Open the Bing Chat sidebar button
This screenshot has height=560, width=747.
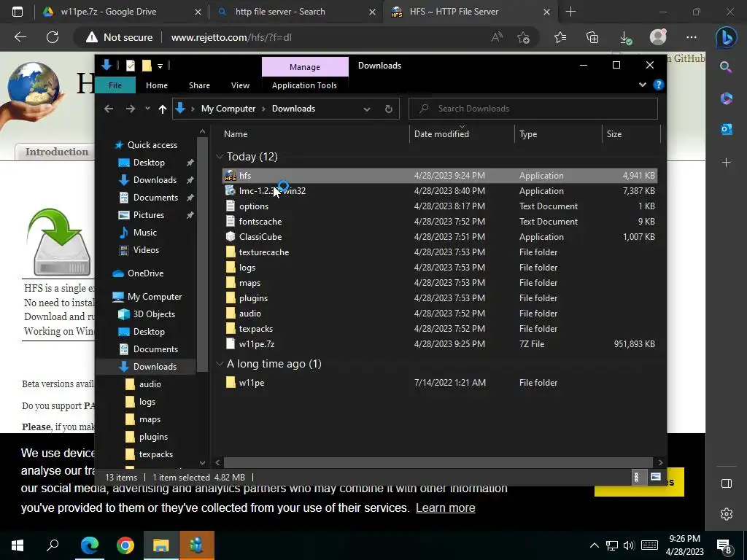tap(726, 38)
